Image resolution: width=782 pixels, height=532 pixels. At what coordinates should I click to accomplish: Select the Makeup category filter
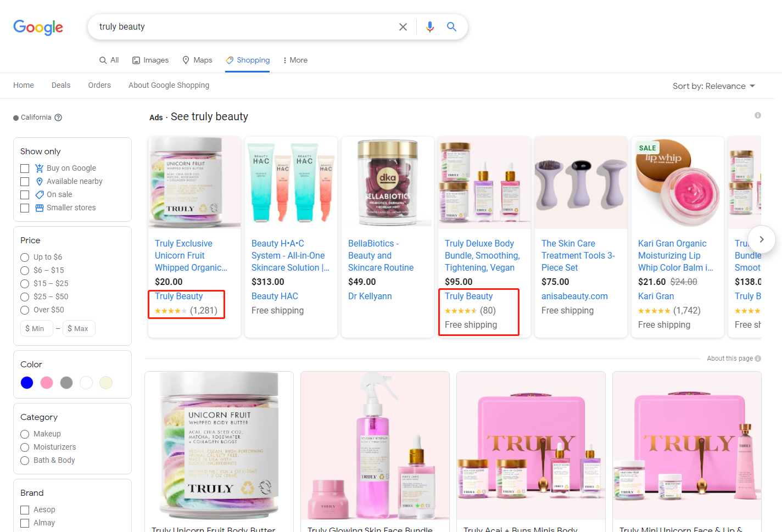coord(25,434)
